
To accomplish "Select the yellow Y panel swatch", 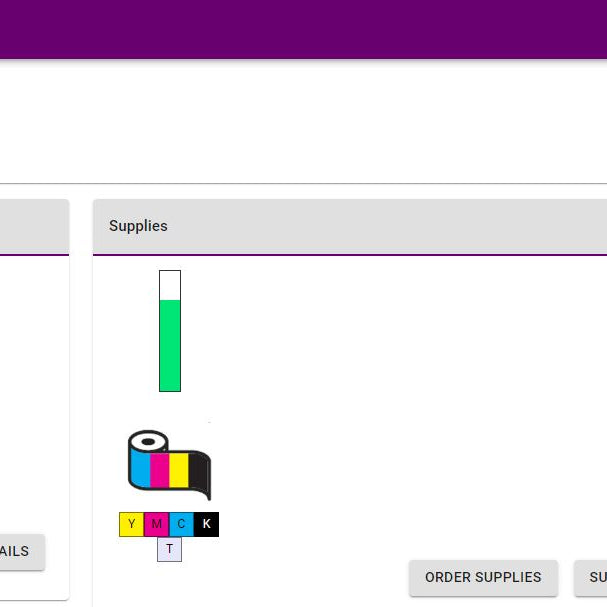I will coord(131,524).
